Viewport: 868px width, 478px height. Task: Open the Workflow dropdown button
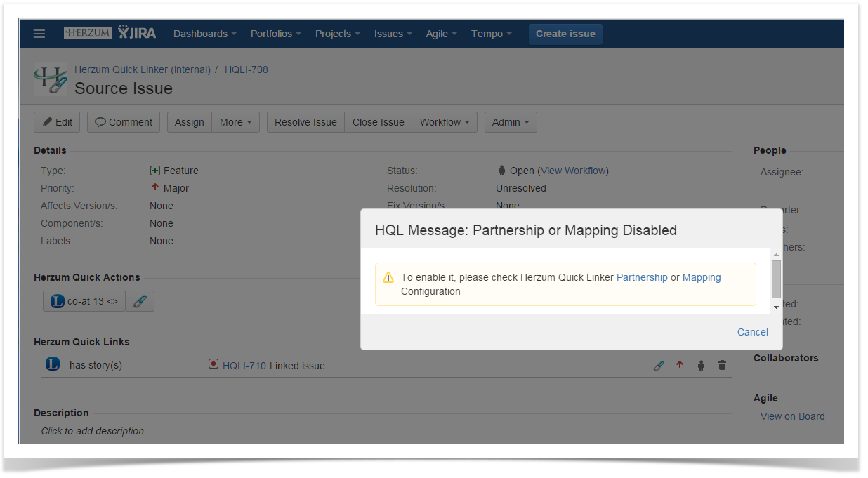point(445,122)
